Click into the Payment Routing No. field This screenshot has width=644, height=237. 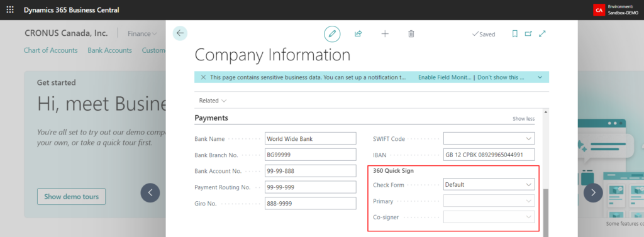pos(311,187)
